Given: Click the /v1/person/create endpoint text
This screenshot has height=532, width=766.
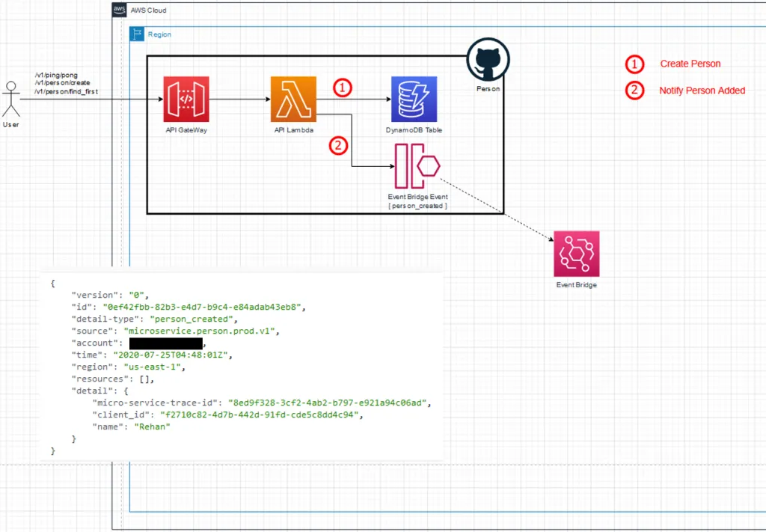Looking at the screenshot, I should pos(61,83).
